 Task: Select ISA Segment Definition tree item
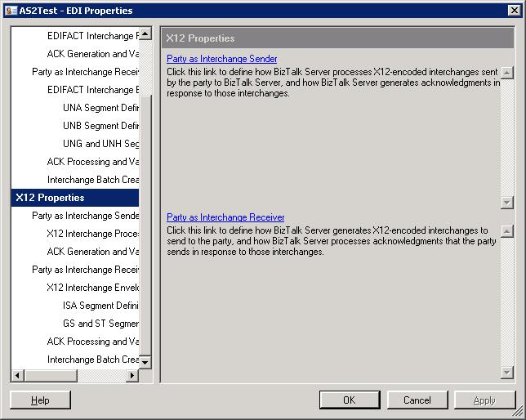coord(100,306)
